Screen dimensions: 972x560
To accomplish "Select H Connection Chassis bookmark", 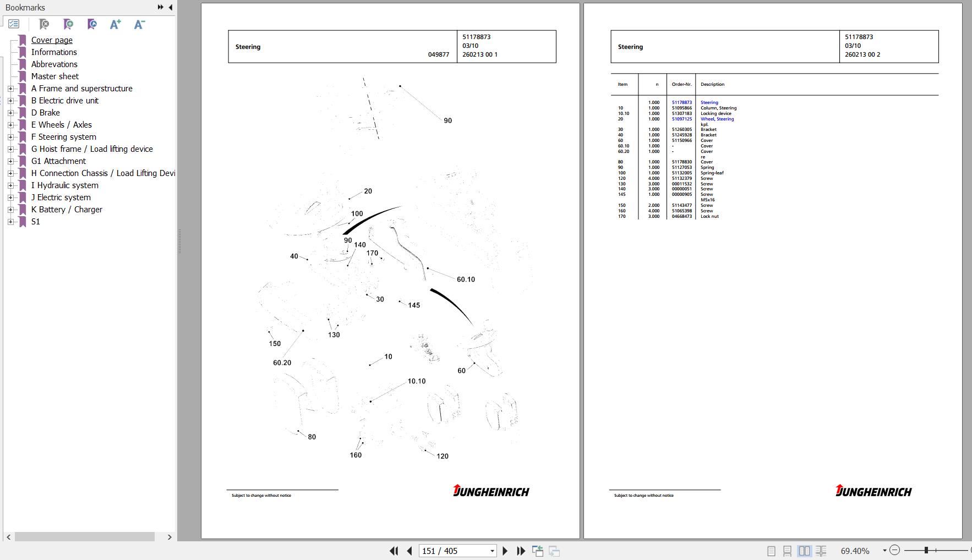I will [103, 173].
